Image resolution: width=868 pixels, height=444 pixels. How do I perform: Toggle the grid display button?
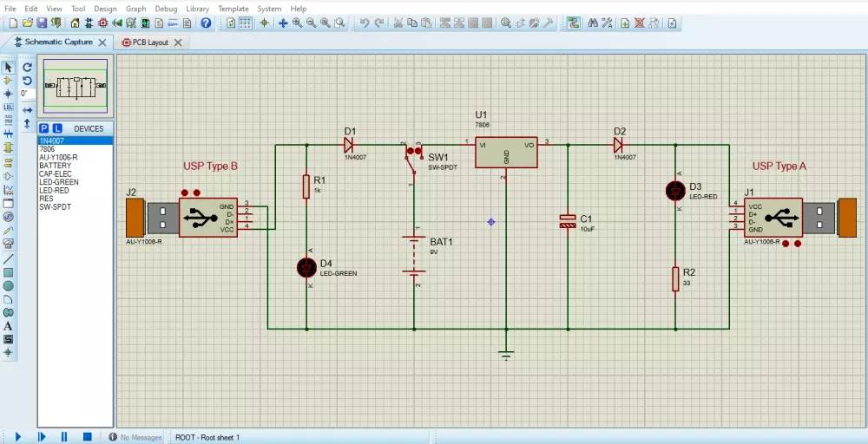[246, 23]
